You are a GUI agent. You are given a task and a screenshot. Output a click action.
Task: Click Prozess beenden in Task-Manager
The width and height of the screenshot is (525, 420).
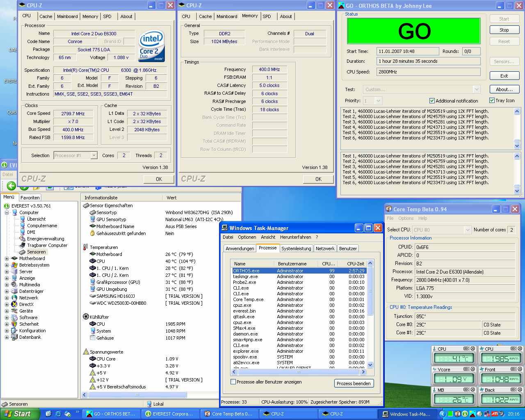[354, 383]
